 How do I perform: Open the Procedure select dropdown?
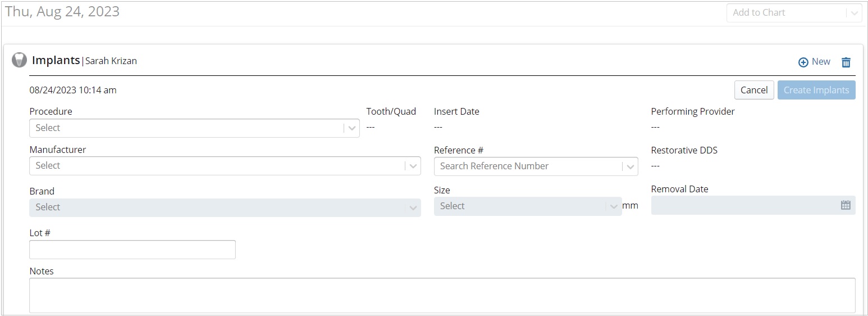point(194,128)
